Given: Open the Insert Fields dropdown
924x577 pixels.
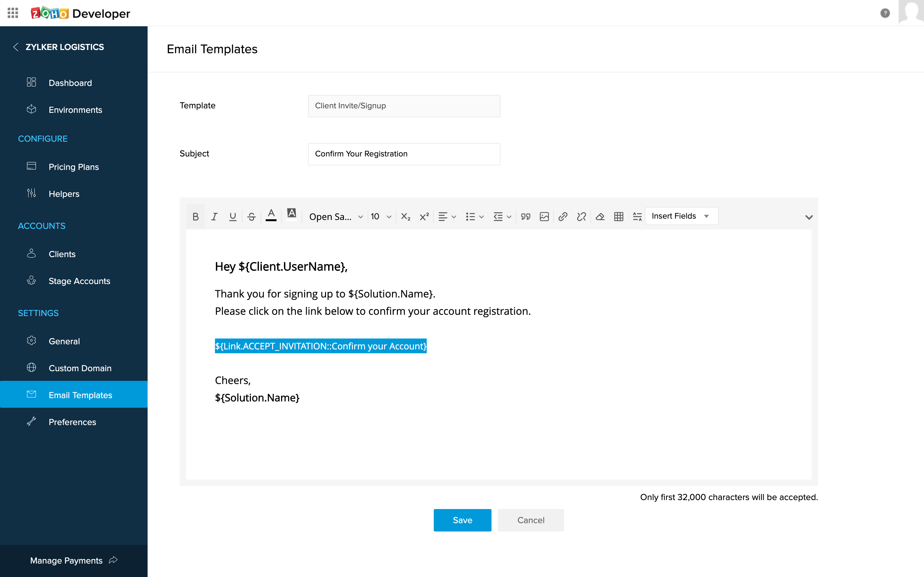Looking at the screenshot, I should tap(681, 216).
